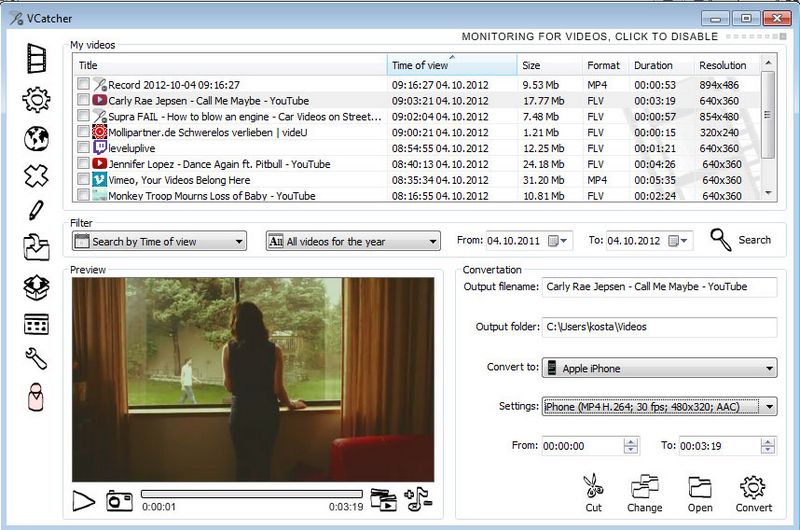Click the preview video frame
Image resolution: width=800 pixels, height=530 pixels.
click(x=253, y=380)
